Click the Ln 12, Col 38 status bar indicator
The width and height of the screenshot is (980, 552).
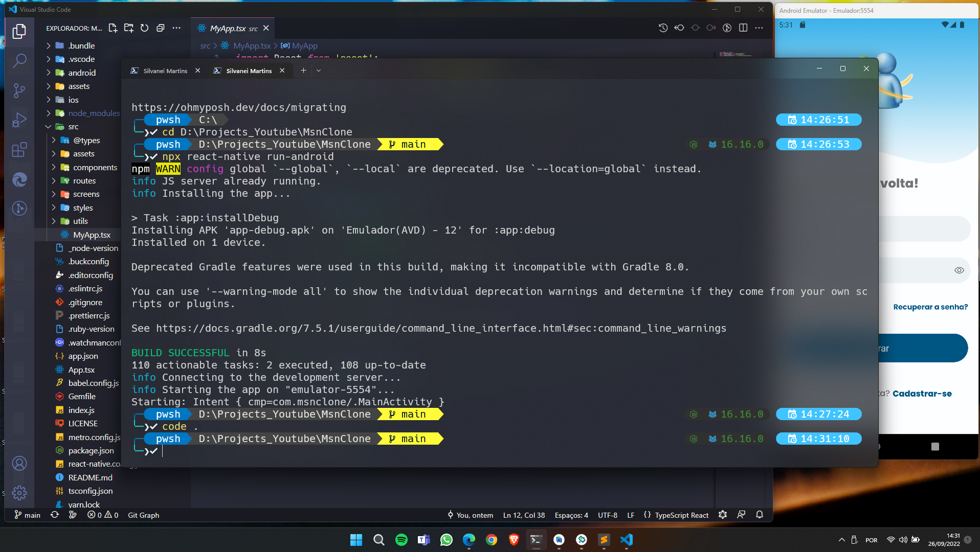(524, 515)
